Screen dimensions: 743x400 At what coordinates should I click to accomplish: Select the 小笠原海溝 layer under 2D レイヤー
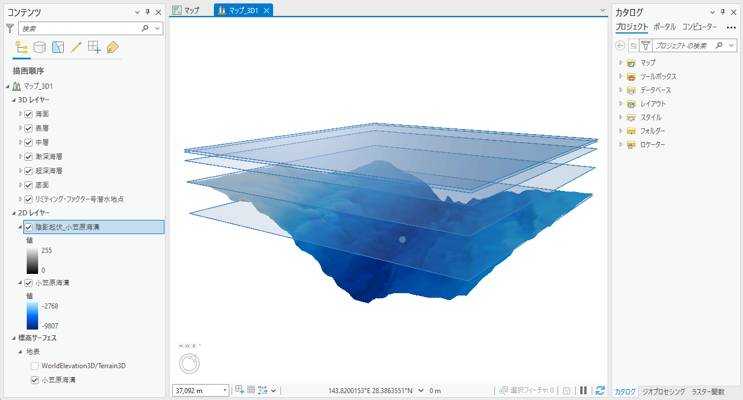click(52, 283)
